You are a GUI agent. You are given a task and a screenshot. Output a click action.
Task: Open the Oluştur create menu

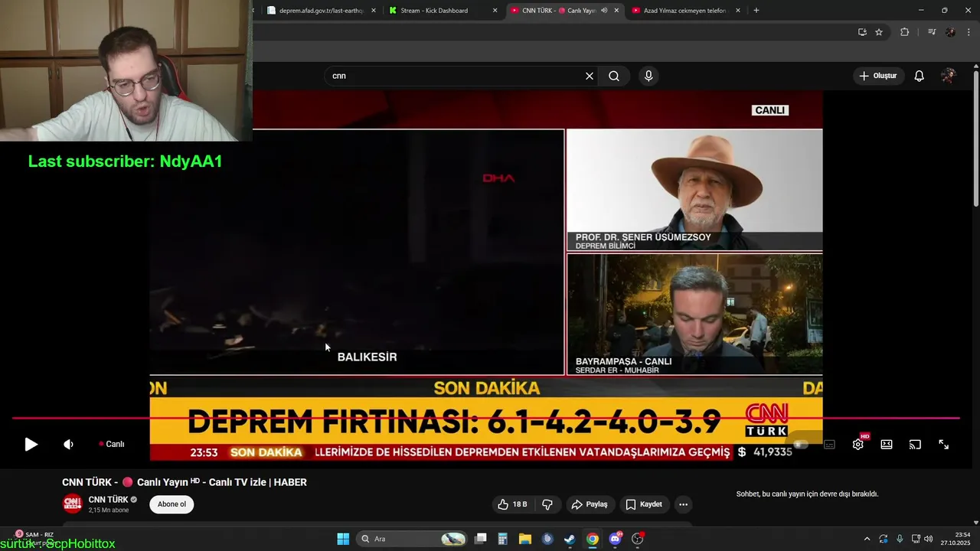(877, 76)
